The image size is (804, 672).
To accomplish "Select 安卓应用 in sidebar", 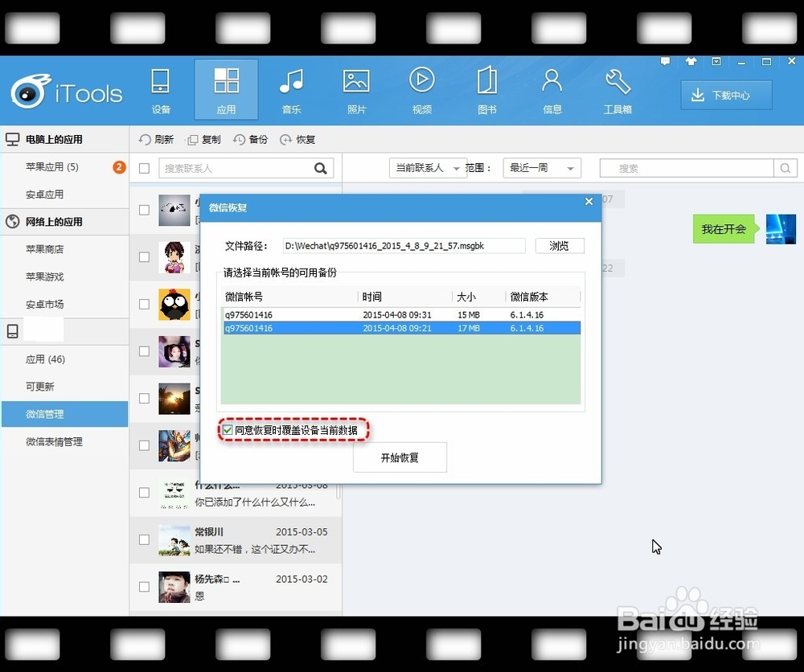I will (x=44, y=195).
